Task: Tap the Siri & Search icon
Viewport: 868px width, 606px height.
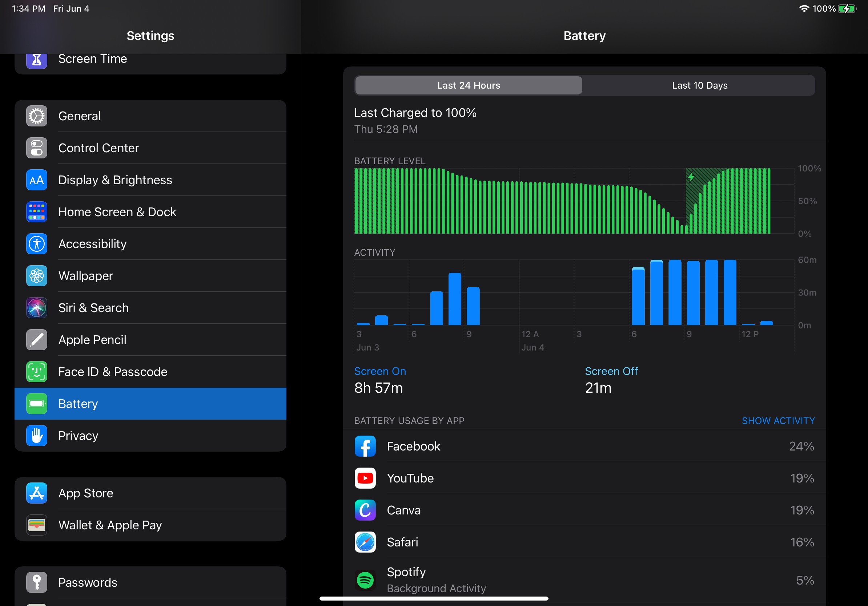Action: 37,308
